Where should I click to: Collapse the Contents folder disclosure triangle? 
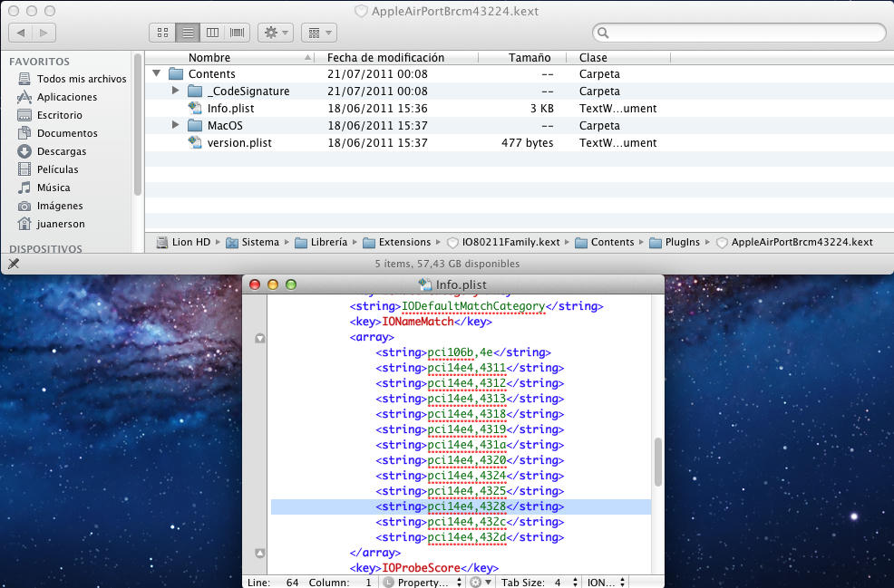[x=157, y=74]
